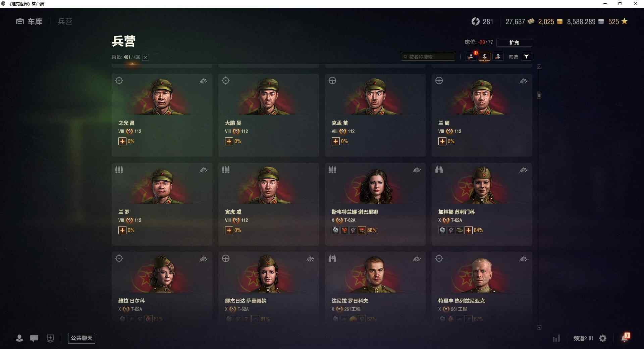
Task: Clear crew filter with X next to 401/406
Action: tap(146, 57)
